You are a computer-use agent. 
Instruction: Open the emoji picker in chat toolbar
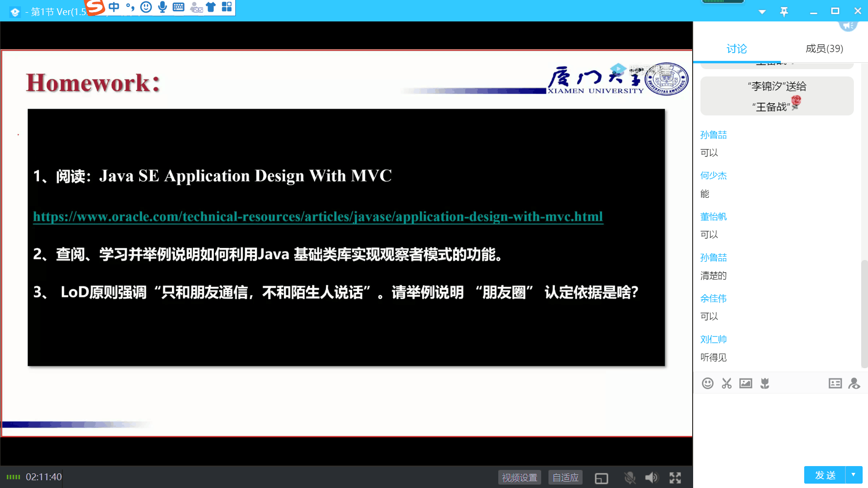(708, 383)
